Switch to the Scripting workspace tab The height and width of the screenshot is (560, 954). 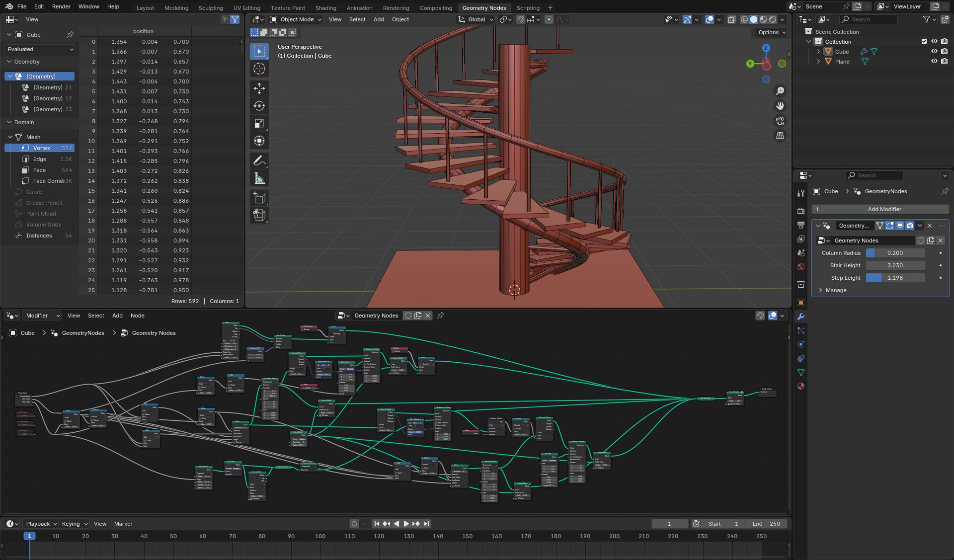click(x=528, y=8)
